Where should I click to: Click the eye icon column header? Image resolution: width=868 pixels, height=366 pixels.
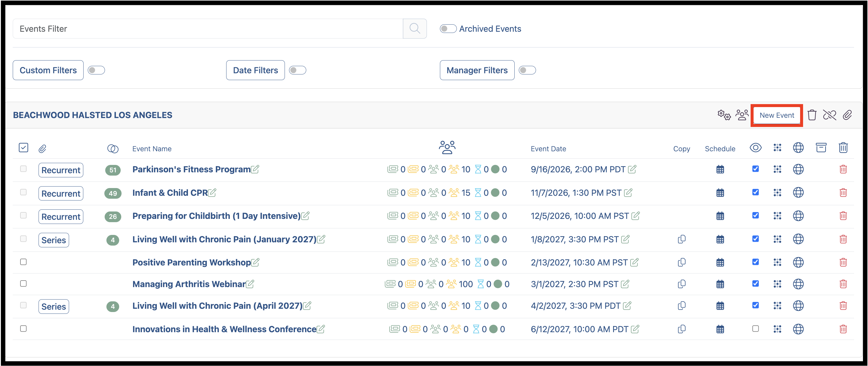coord(755,148)
